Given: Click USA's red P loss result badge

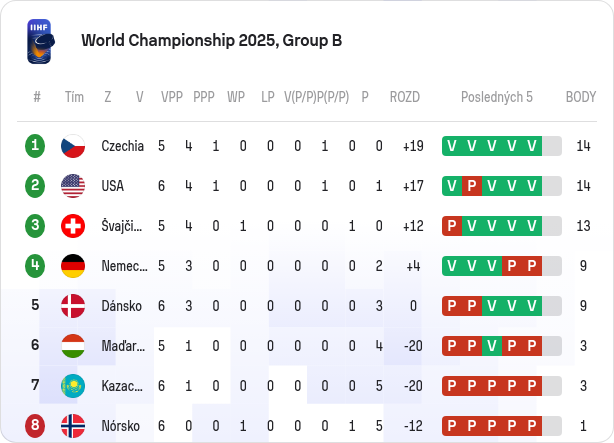Looking at the screenshot, I should (472, 186).
